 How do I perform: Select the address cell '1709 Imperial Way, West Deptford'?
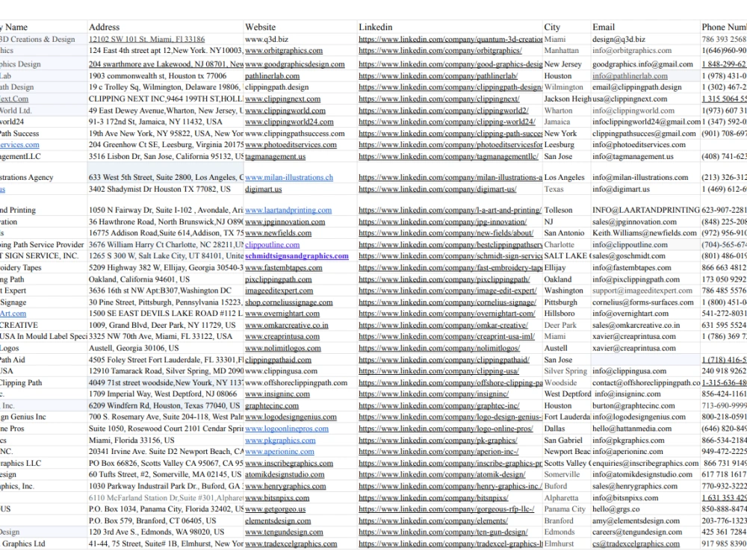point(165,393)
